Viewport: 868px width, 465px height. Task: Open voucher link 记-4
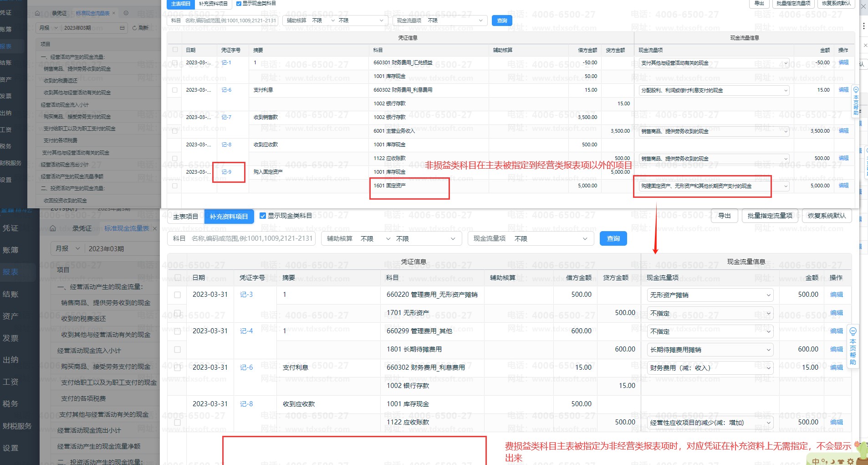(246, 331)
